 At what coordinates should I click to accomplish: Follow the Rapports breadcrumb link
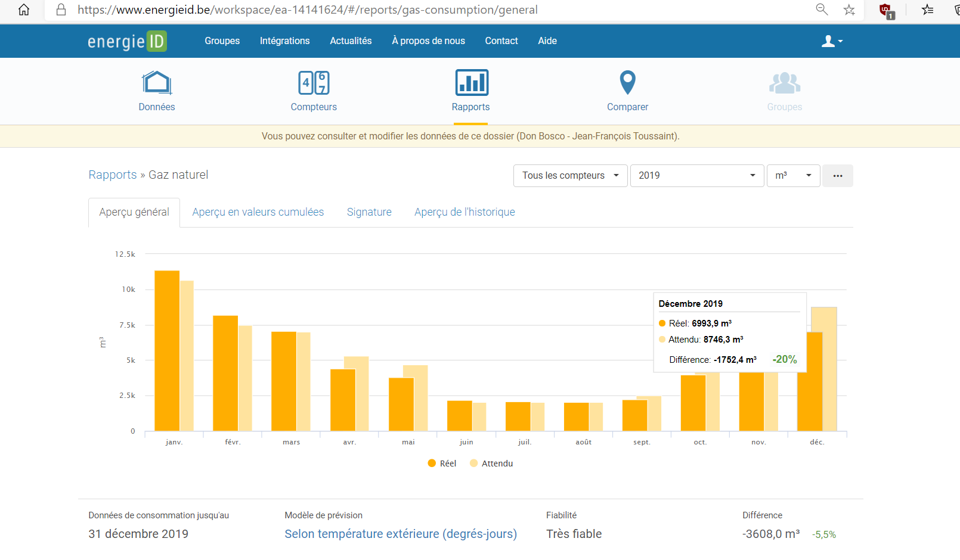coord(113,175)
